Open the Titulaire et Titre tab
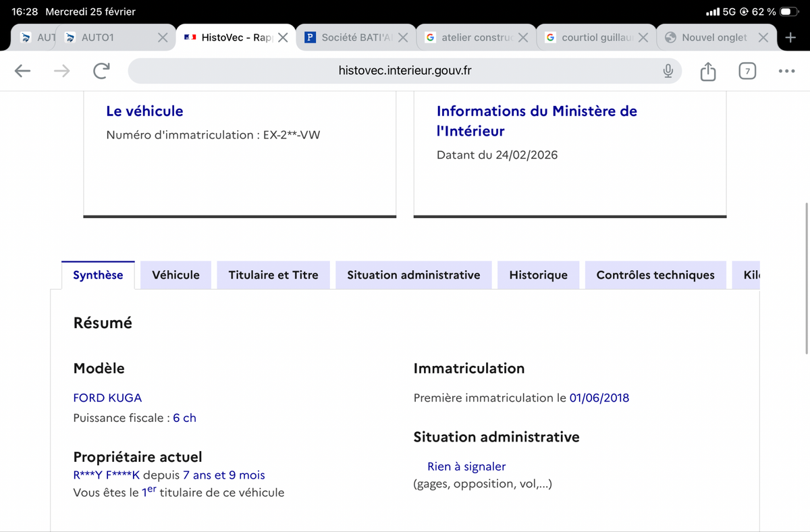 (273, 275)
